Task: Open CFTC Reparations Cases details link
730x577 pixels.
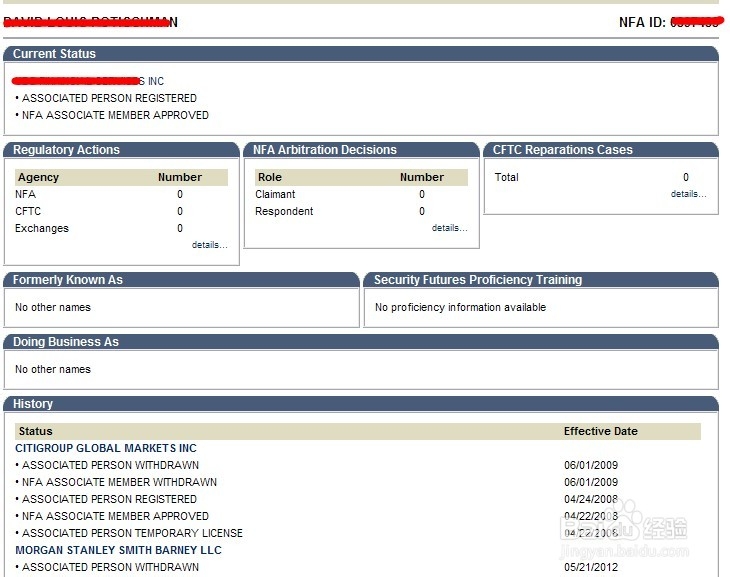Action: pyautogui.click(x=689, y=194)
